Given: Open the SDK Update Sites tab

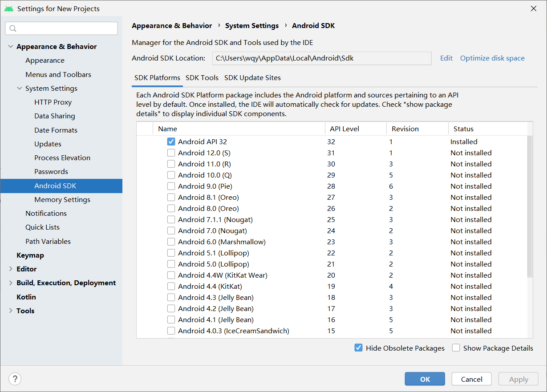Looking at the screenshot, I should [252, 78].
